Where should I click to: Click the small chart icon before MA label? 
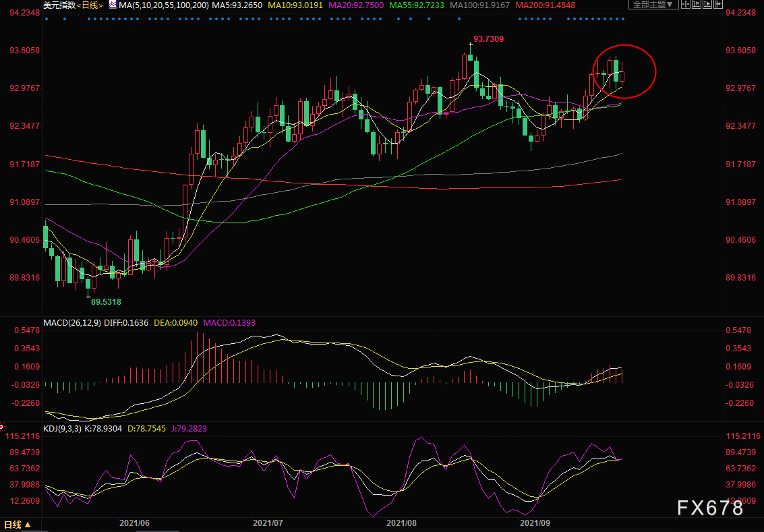coord(112,5)
